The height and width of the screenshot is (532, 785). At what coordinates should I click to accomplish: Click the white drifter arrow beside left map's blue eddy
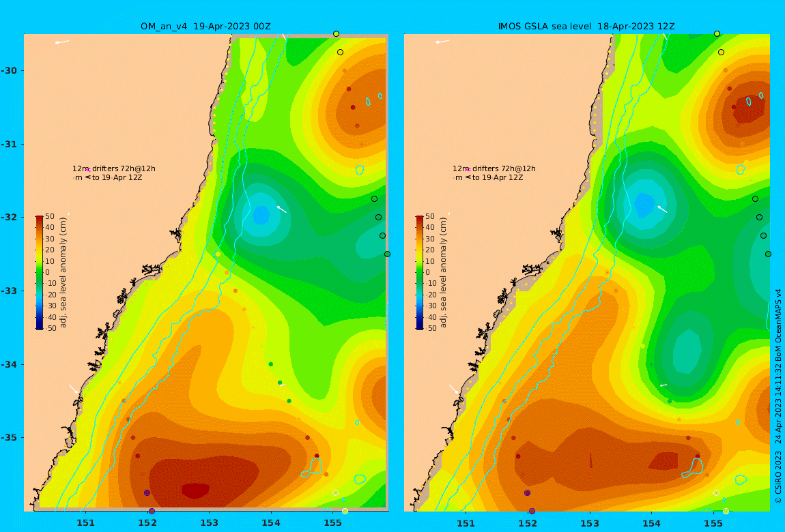click(x=282, y=209)
